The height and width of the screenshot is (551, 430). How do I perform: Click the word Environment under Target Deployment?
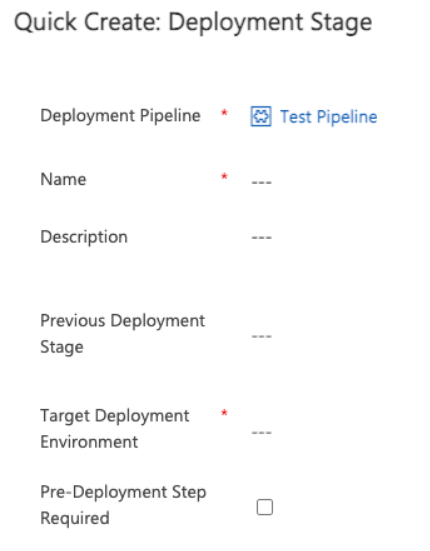pyautogui.click(x=89, y=442)
